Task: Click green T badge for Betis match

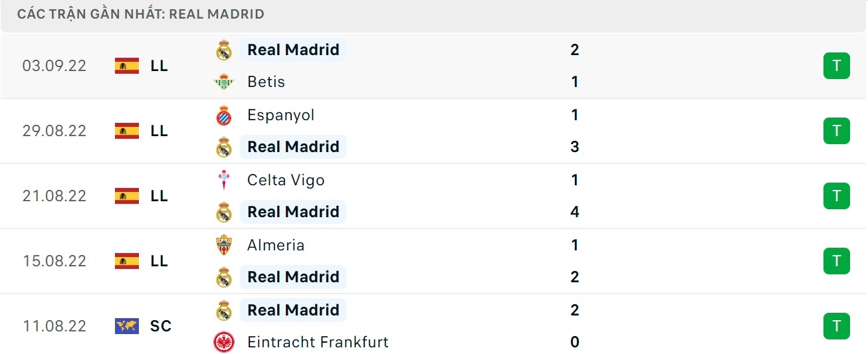Action: [836, 66]
